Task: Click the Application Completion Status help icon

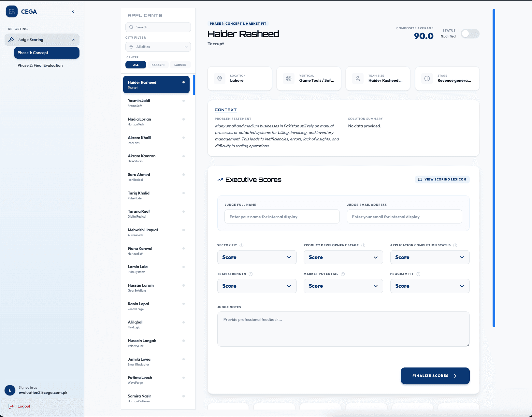Action: (455, 245)
